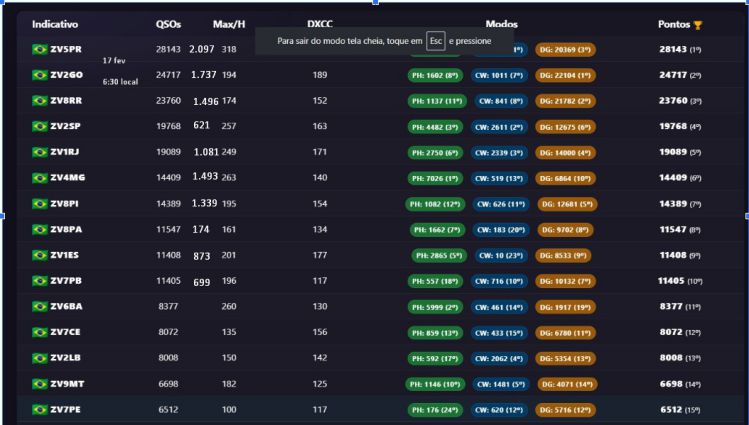Select the Brazil flag by ZV6BA
Image resolution: width=749 pixels, height=425 pixels.
coord(40,306)
